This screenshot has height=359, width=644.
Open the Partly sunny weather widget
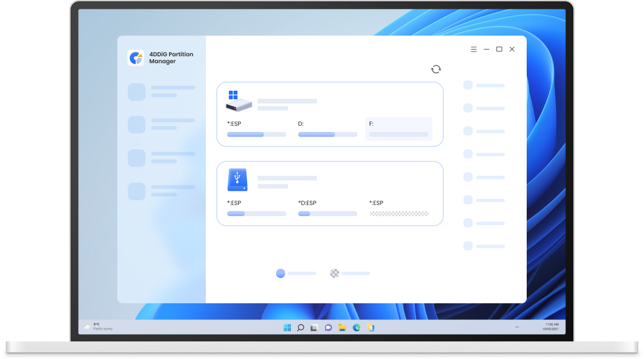(98, 327)
